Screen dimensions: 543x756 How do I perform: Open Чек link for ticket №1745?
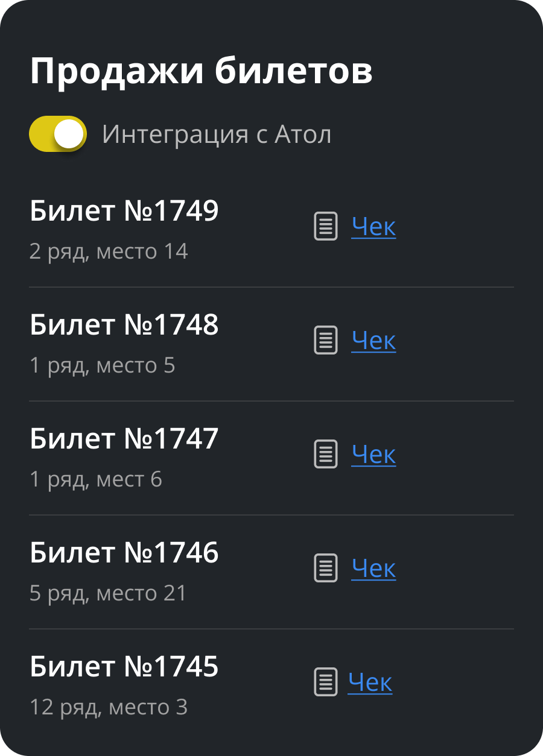[370, 682]
